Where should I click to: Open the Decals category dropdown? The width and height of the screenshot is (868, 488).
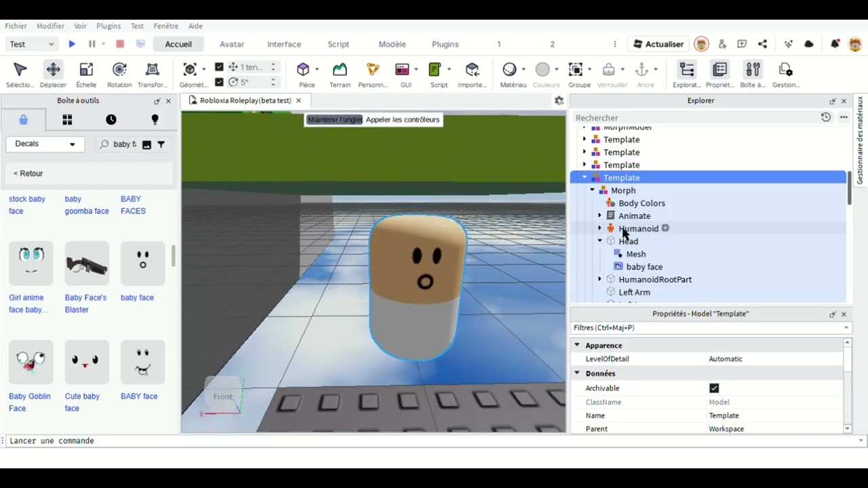click(45, 144)
